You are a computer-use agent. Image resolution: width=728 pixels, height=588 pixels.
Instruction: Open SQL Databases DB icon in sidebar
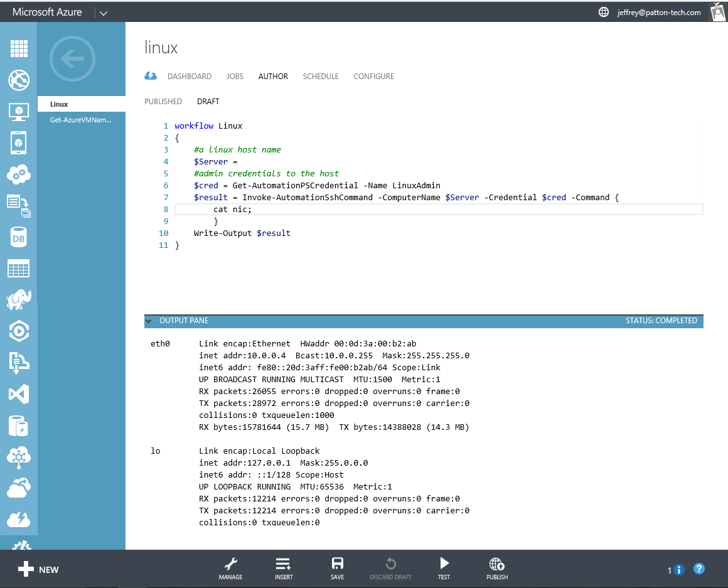[x=19, y=238]
